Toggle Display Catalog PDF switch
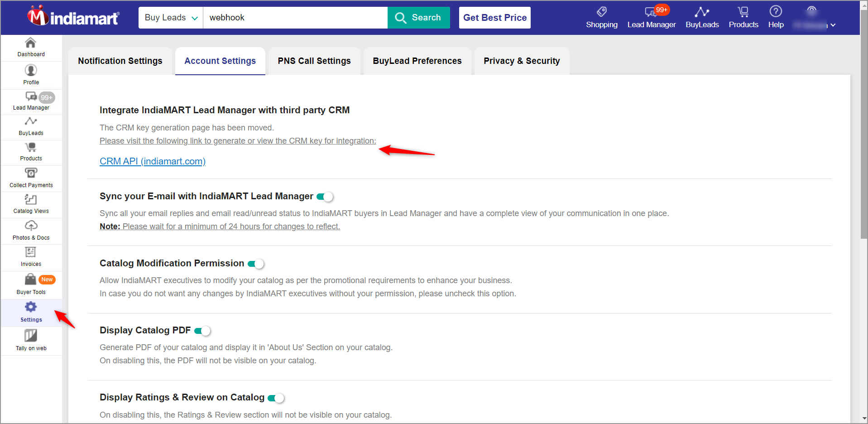The width and height of the screenshot is (868, 424). pyautogui.click(x=202, y=331)
